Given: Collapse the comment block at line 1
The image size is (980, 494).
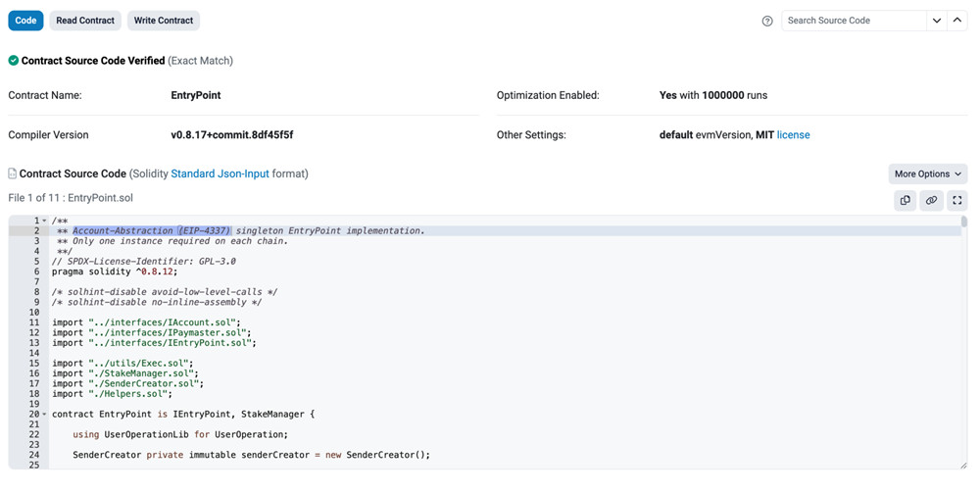Looking at the screenshot, I should tap(44, 222).
